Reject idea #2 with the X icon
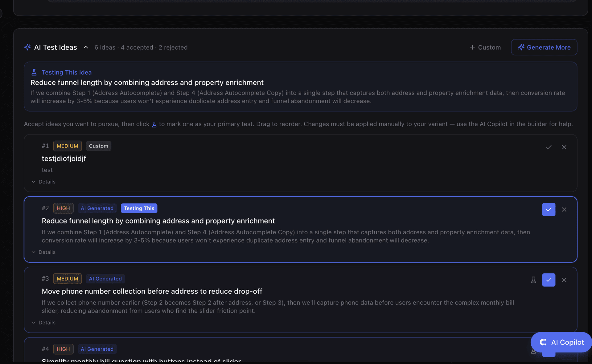The height and width of the screenshot is (364, 592). 564,210
